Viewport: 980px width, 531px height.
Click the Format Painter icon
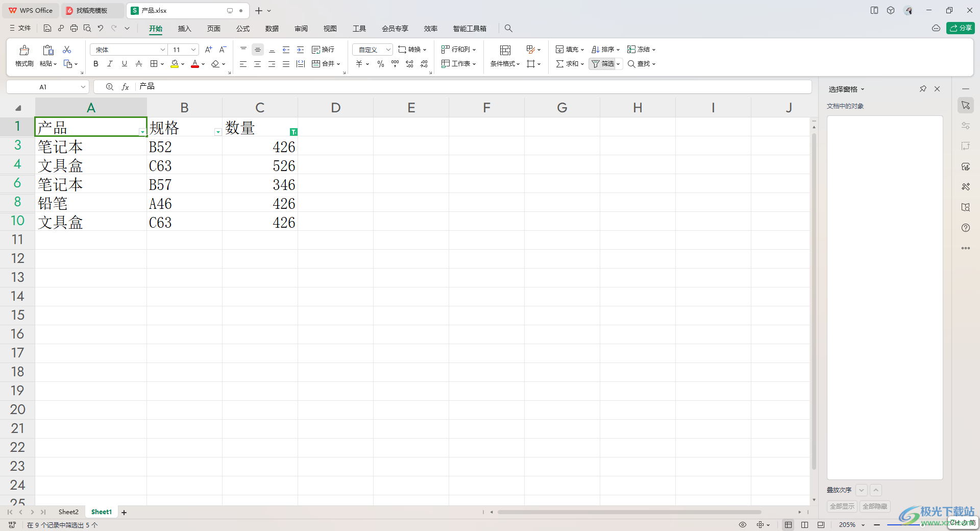click(x=24, y=50)
